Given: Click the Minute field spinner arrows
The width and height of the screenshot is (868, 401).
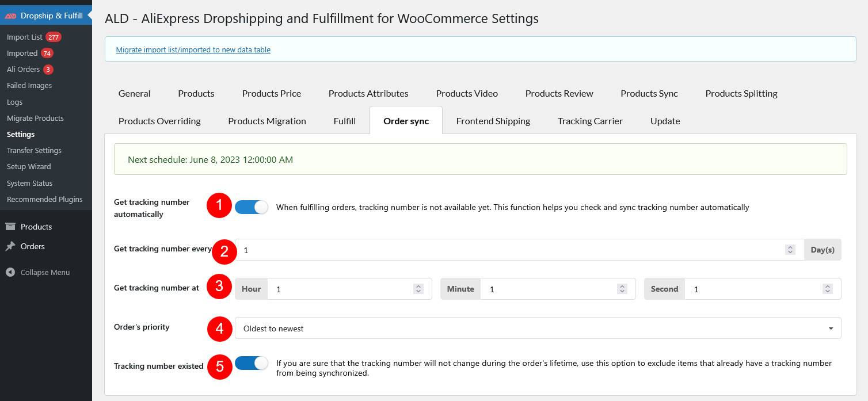Looking at the screenshot, I should tap(622, 289).
